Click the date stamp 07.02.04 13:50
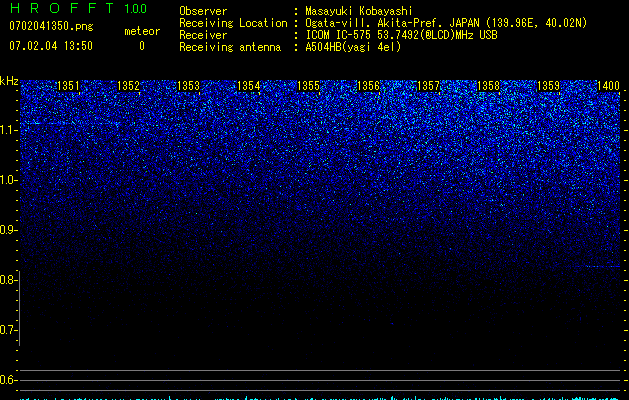The image size is (629, 400). (51, 46)
